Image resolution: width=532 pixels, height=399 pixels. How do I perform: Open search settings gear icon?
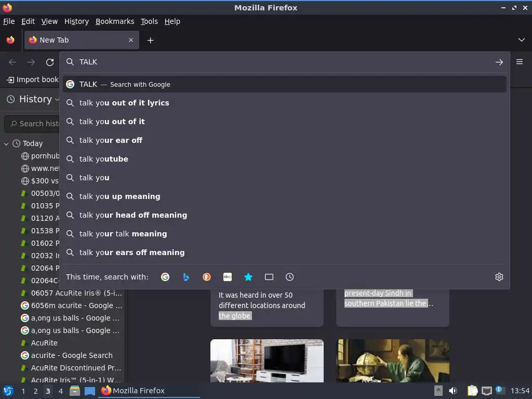click(499, 277)
